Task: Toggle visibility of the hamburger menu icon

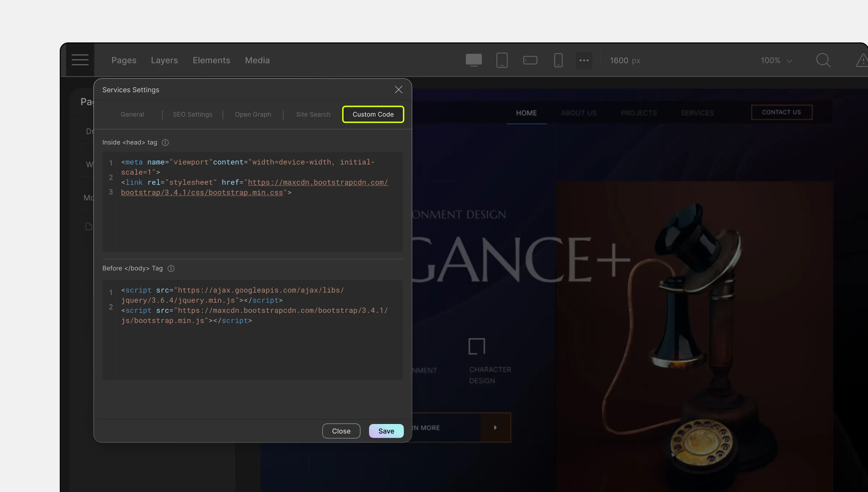Action: (81, 60)
